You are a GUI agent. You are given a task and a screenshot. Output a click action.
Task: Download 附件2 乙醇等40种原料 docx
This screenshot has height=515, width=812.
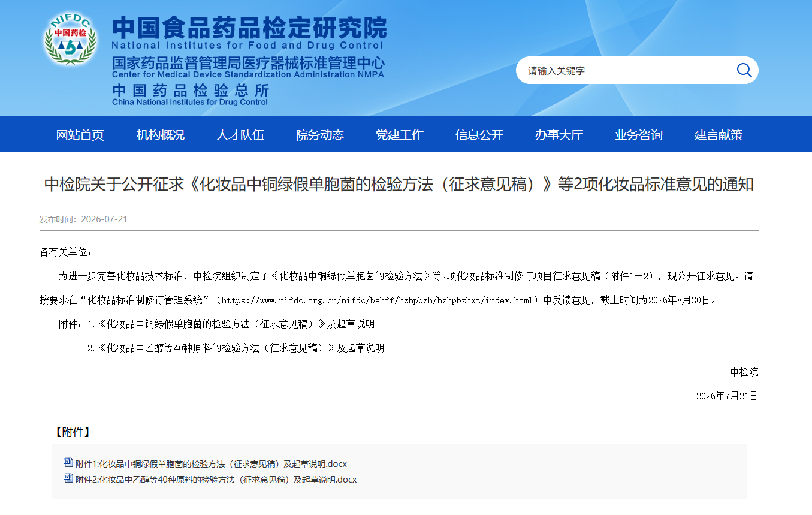[x=216, y=480]
